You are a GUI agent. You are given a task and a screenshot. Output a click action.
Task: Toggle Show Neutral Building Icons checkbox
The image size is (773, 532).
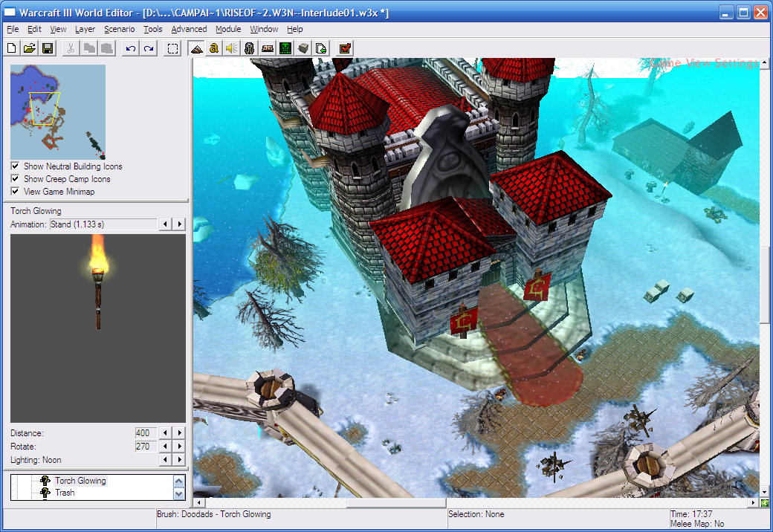pyautogui.click(x=16, y=166)
